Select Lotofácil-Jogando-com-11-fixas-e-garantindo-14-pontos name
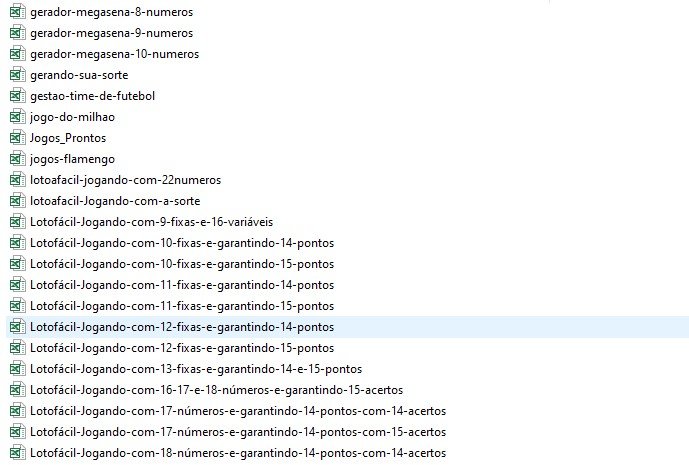 pos(182,285)
